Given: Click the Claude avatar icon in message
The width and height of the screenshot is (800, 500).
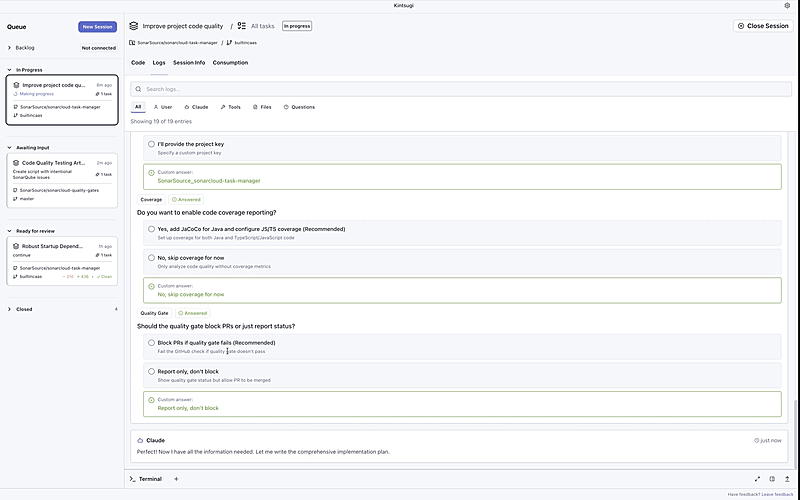Looking at the screenshot, I should (140, 440).
